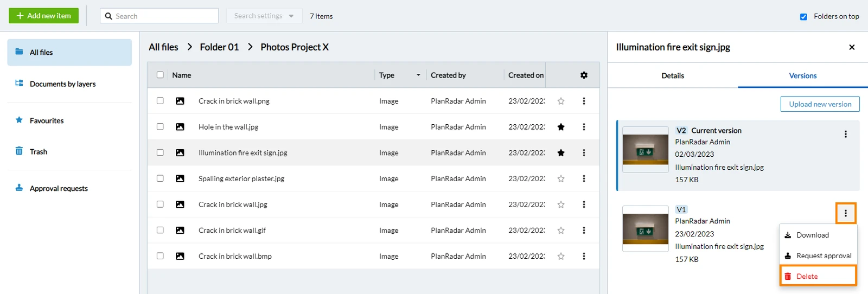Favourite Crack in brick wall.png with star

(561, 101)
